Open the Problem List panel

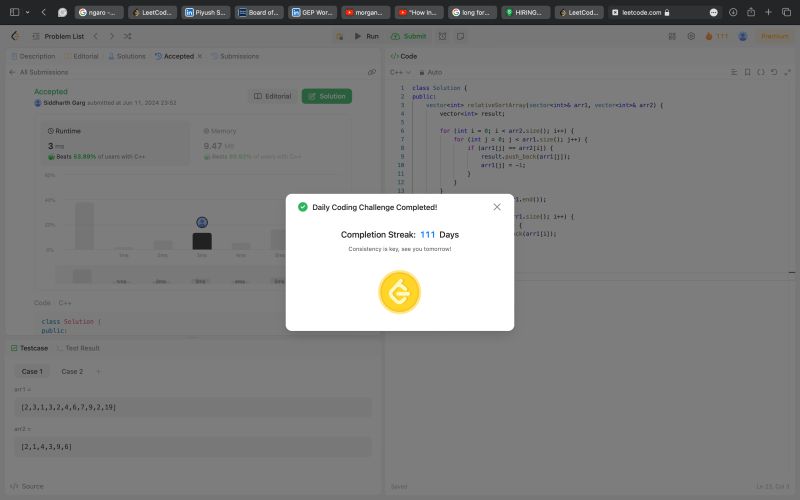[58, 36]
